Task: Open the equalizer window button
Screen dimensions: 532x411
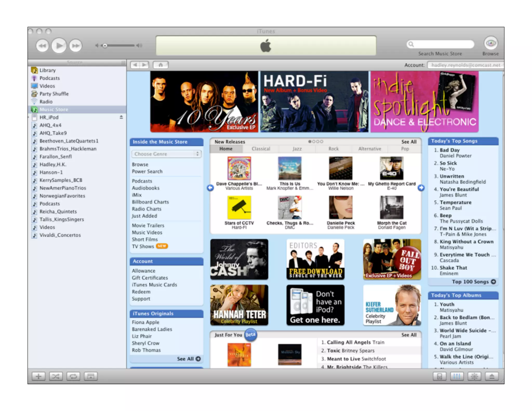Action: pyautogui.click(x=457, y=376)
